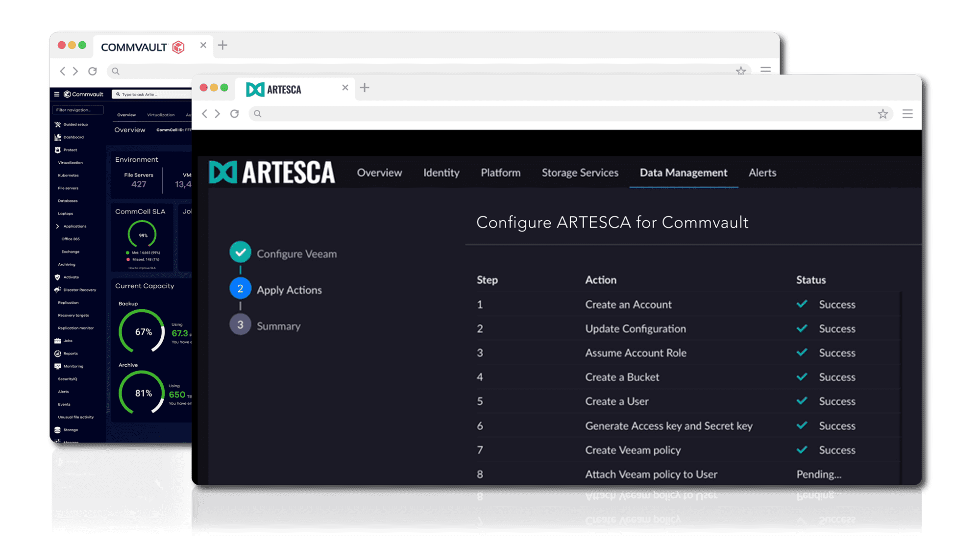
Task: Switch to ARTESCA Overview tab
Action: point(379,173)
